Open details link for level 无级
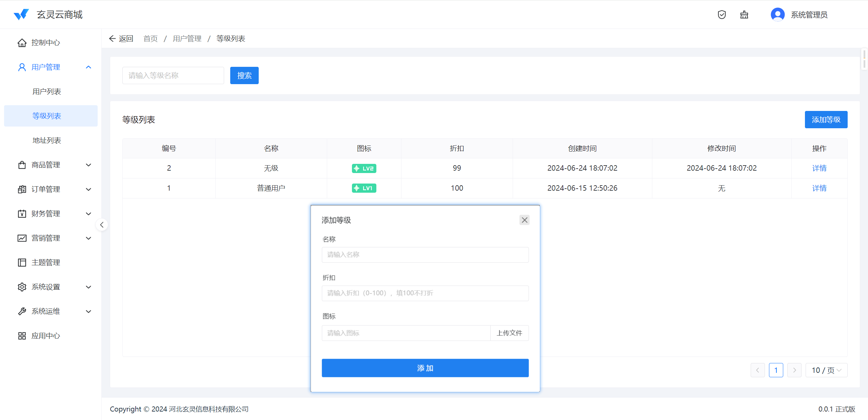The height and width of the screenshot is (420, 868). coord(819,168)
